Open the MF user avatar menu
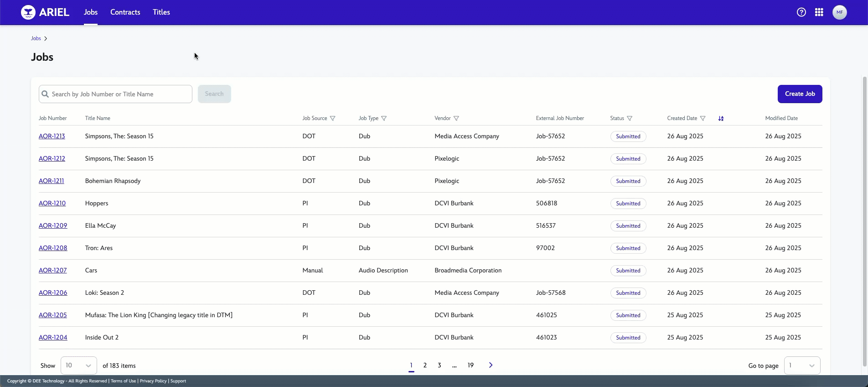 click(840, 12)
